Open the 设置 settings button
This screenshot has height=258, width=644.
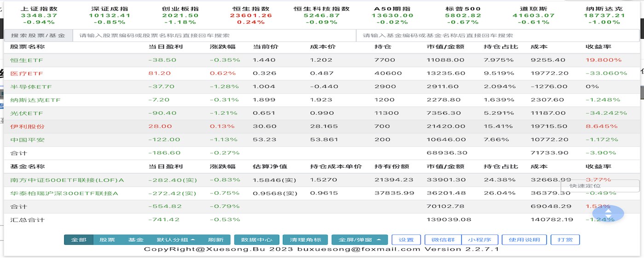click(x=406, y=240)
